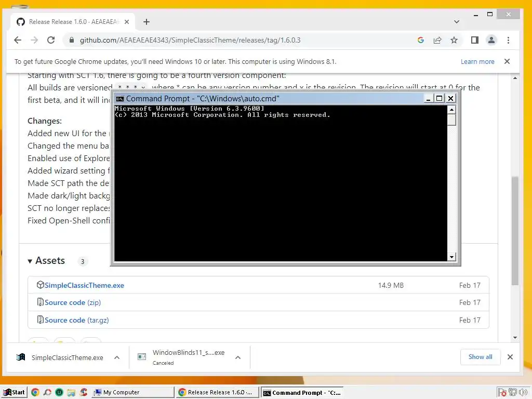Open the Chrome three-dot menu
The height and width of the screenshot is (399, 532).
[508, 40]
